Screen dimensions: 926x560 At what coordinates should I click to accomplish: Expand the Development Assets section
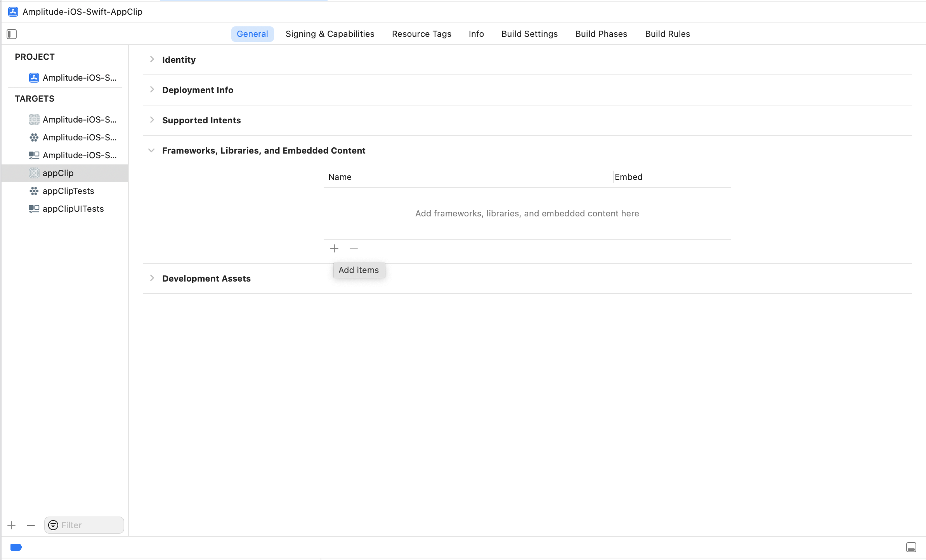point(152,278)
